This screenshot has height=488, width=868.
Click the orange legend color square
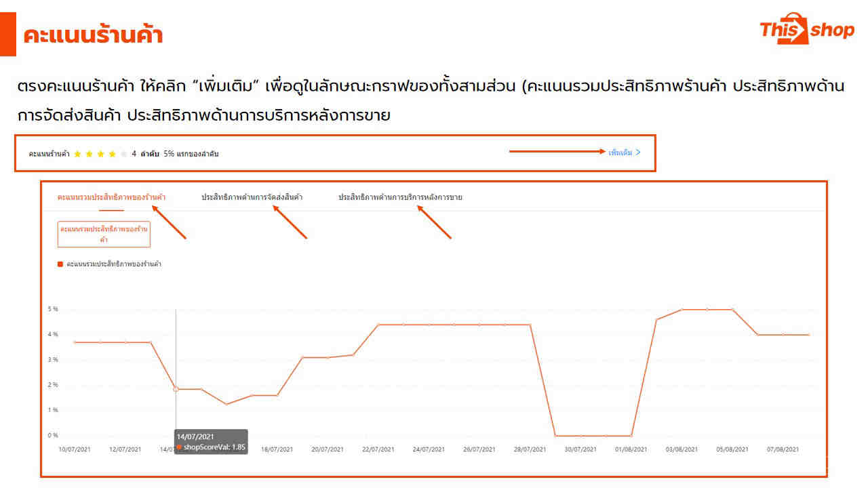[60, 264]
